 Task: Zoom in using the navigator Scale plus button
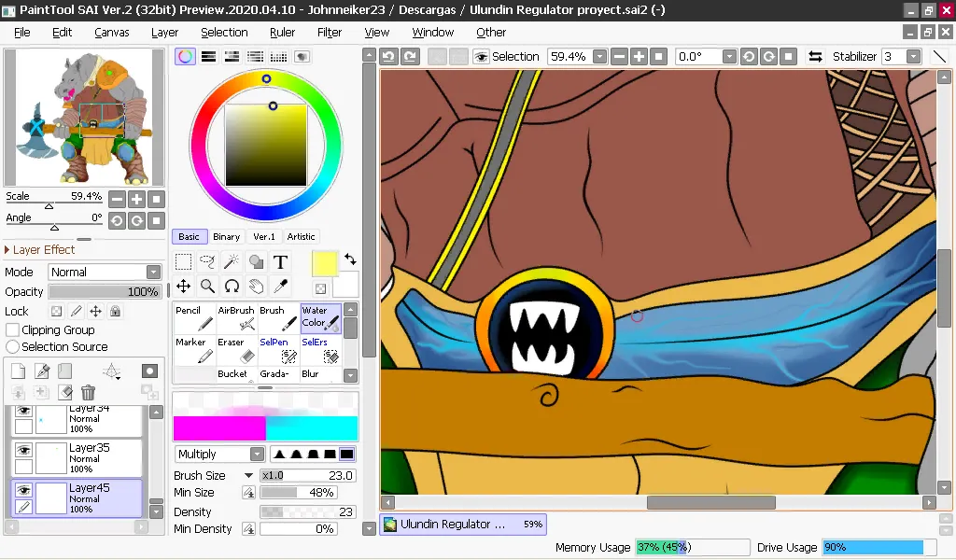136,199
